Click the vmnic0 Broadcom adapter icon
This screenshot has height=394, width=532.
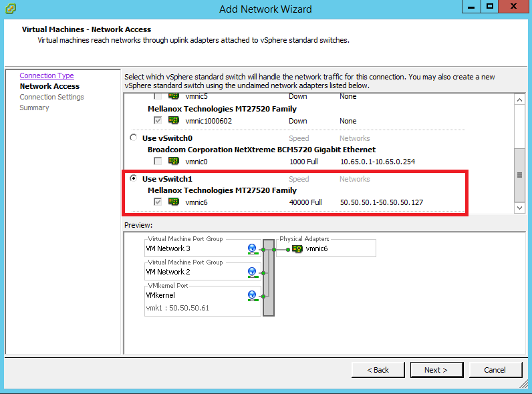(173, 162)
